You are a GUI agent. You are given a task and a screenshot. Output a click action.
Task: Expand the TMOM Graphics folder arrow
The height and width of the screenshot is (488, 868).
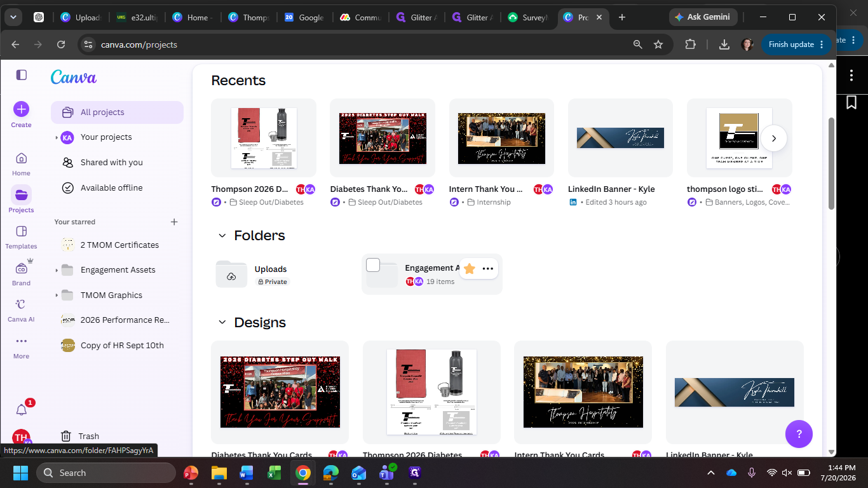[x=57, y=295]
